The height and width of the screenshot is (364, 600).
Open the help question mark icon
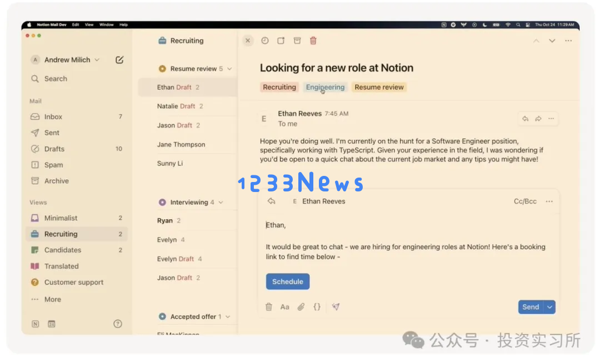(117, 324)
